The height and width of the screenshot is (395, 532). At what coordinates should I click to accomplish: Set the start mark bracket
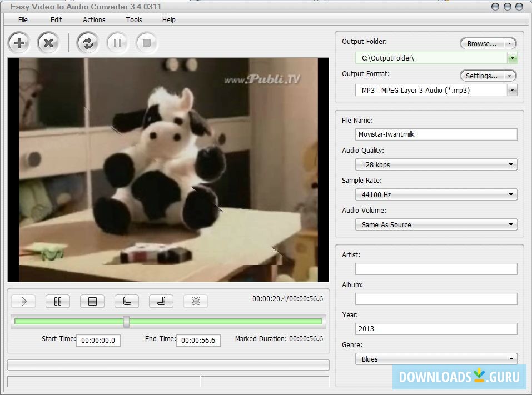tap(127, 301)
